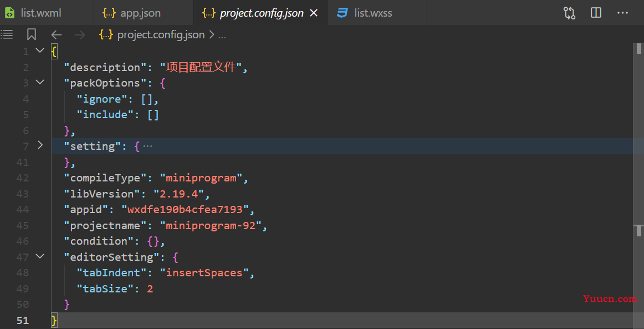
Task: Click the vertical scrollbar thumb at top
Action: tap(638, 49)
